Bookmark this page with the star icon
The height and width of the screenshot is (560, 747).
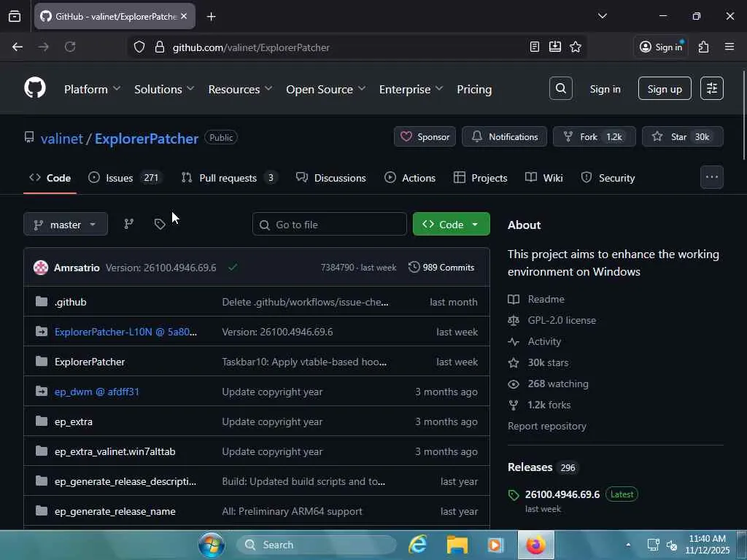pos(576,47)
